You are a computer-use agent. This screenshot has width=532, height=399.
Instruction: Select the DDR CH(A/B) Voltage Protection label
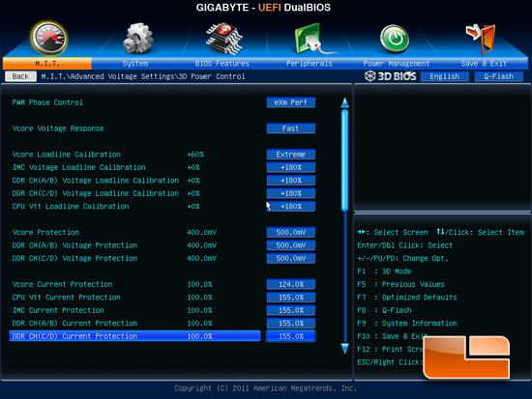click(74, 245)
